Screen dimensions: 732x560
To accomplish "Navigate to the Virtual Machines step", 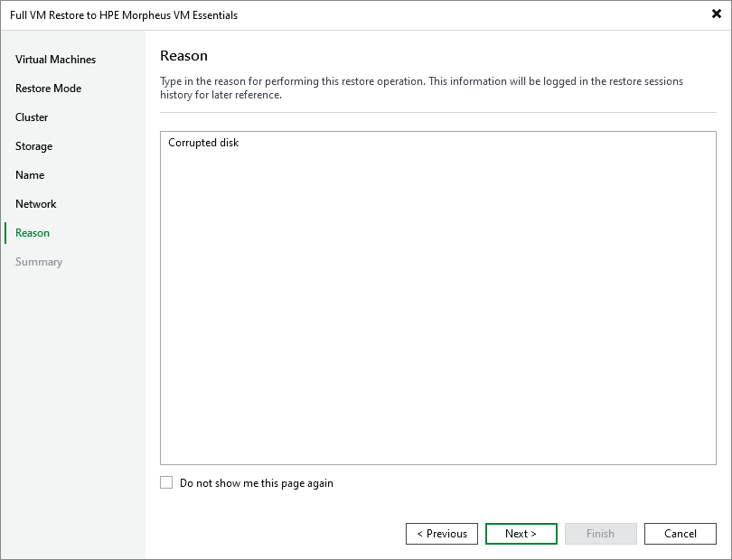I will [x=55, y=60].
